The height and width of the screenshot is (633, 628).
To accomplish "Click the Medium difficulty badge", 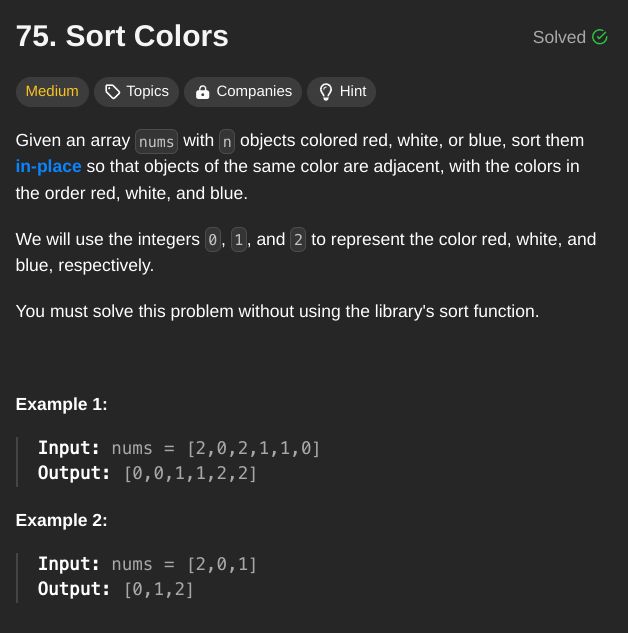I will click(52, 92).
